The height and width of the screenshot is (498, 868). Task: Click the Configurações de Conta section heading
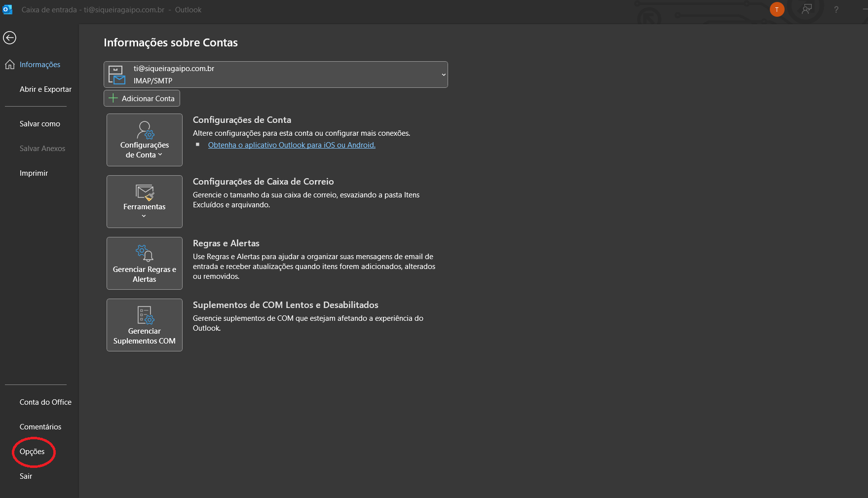242,120
